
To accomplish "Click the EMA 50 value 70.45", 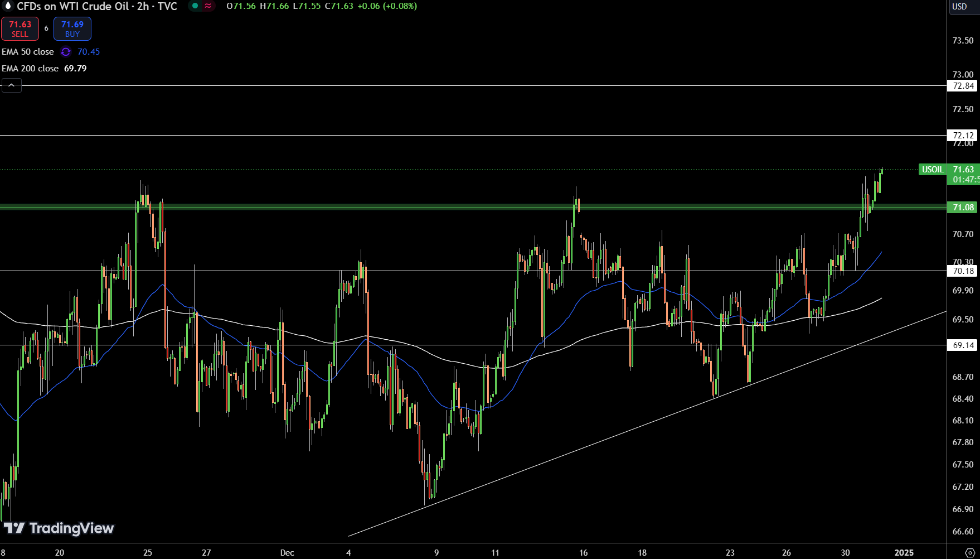I will click(x=89, y=52).
